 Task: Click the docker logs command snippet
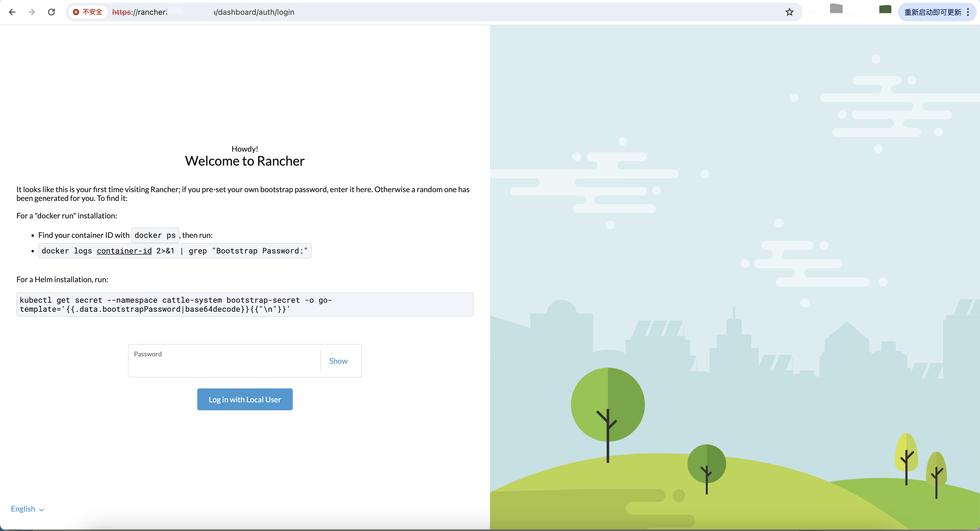(x=175, y=251)
